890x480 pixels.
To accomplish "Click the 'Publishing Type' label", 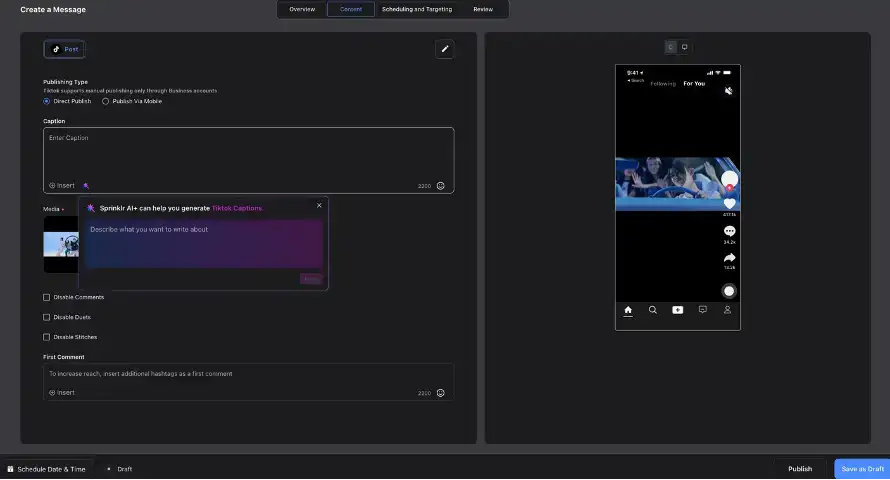I will click(x=65, y=82).
